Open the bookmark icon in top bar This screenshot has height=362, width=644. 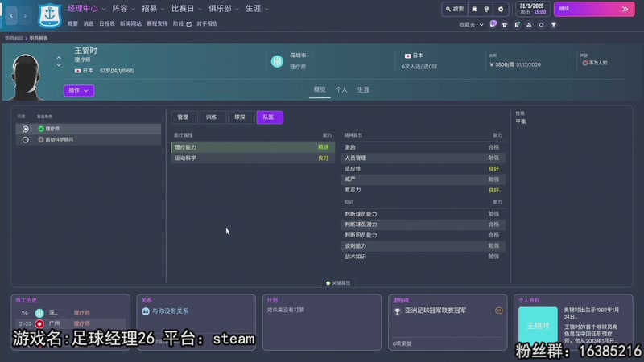click(474, 9)
